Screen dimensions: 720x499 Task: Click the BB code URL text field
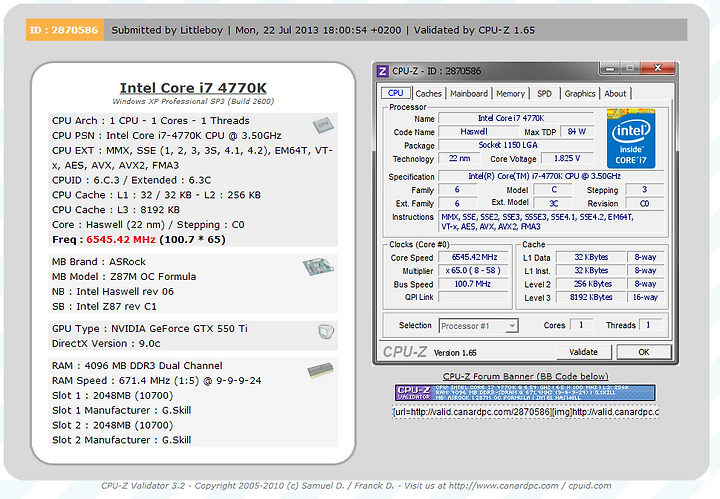[x=525, y=412]
